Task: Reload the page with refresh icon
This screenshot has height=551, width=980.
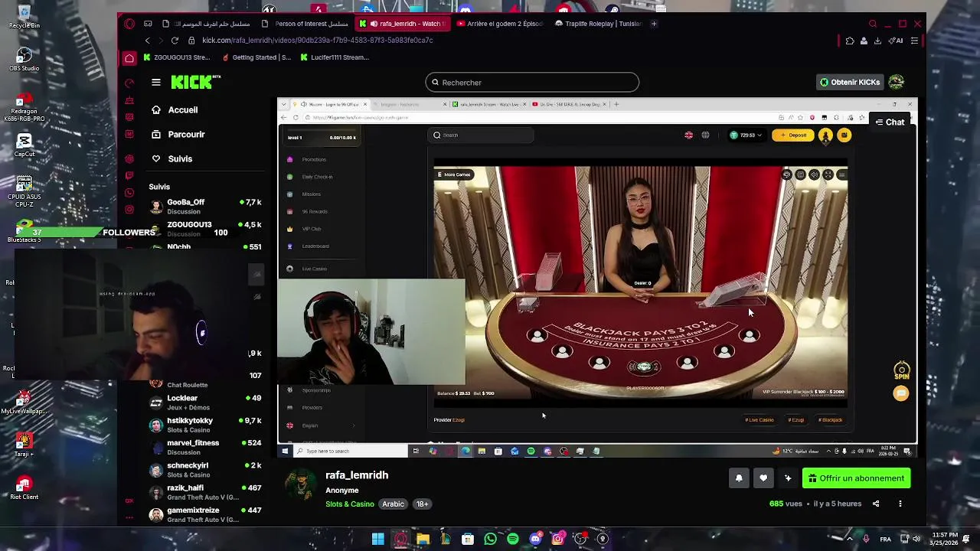Action: [175, 40]
